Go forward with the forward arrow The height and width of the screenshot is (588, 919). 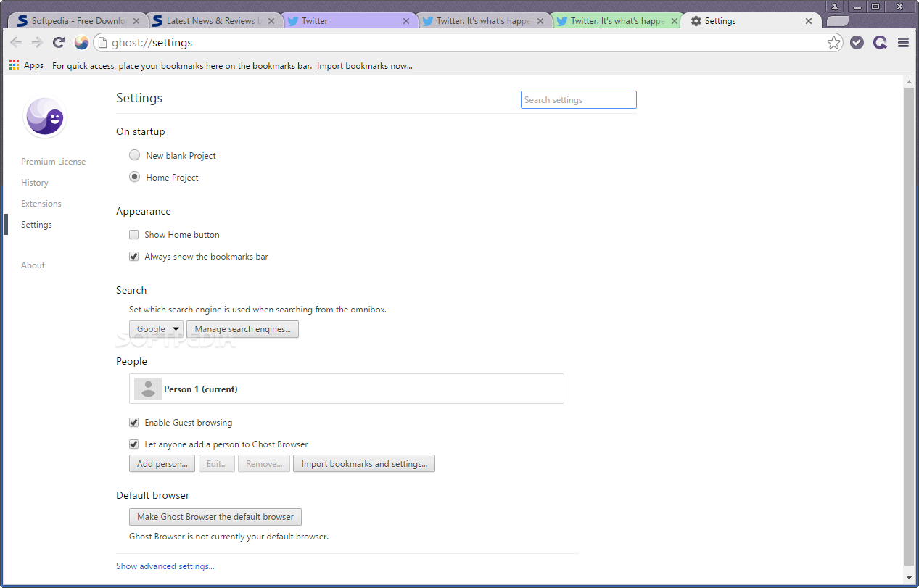pyautogui.click(x=37, y=43)
